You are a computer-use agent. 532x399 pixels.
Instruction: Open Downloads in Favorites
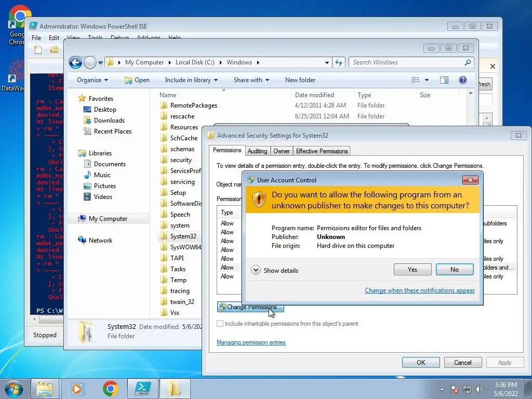[109, 121]
